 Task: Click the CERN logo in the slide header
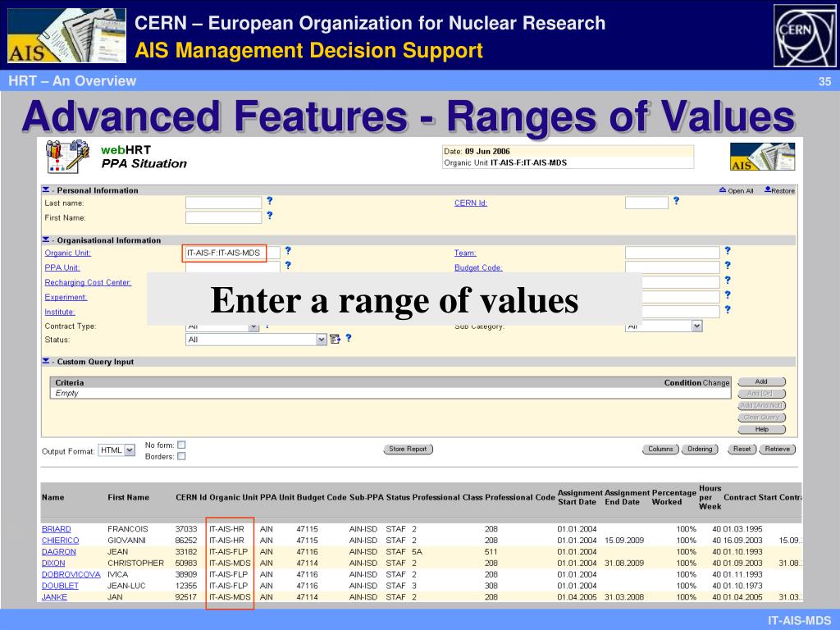(805, 35)
